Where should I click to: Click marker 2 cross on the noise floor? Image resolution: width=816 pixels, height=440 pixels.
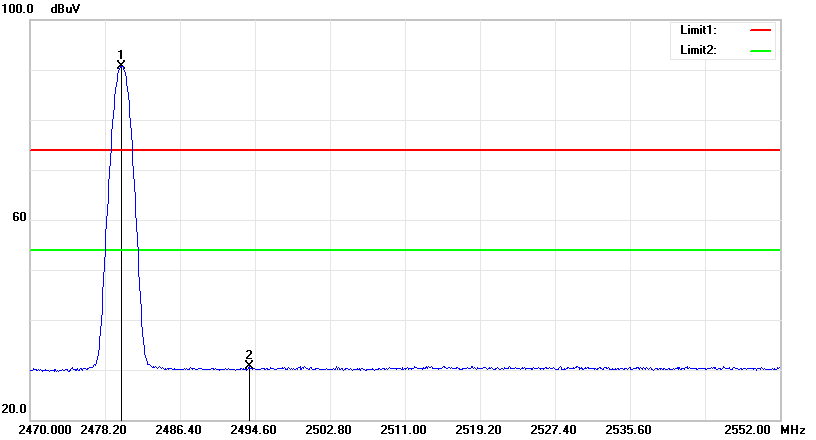pyautogui.click(x=249, y=364)
